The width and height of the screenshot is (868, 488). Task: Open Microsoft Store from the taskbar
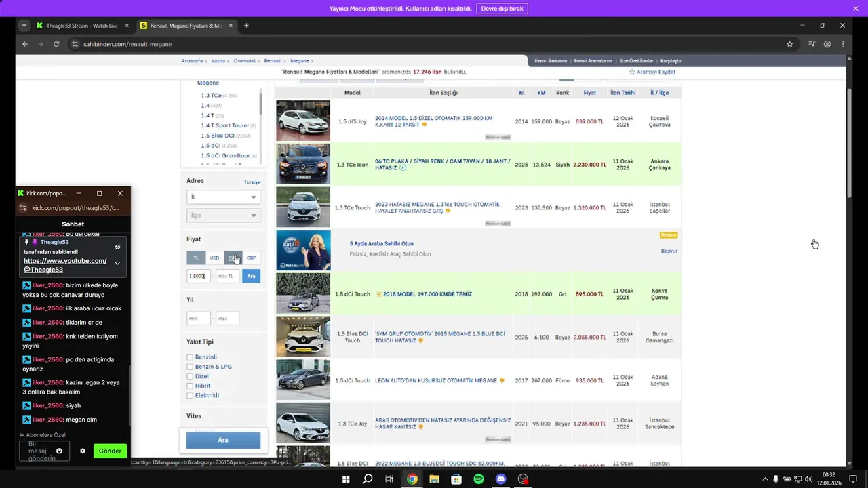coord(456,479)
